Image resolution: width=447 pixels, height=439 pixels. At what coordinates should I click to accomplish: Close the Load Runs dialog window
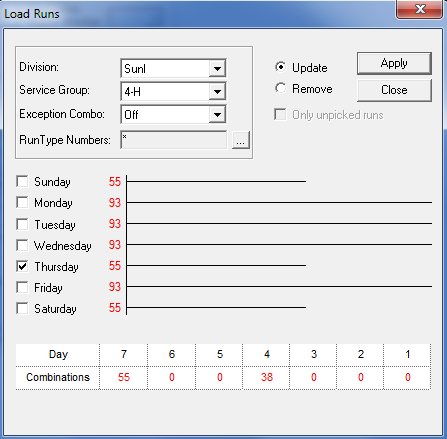click(420, 9)
